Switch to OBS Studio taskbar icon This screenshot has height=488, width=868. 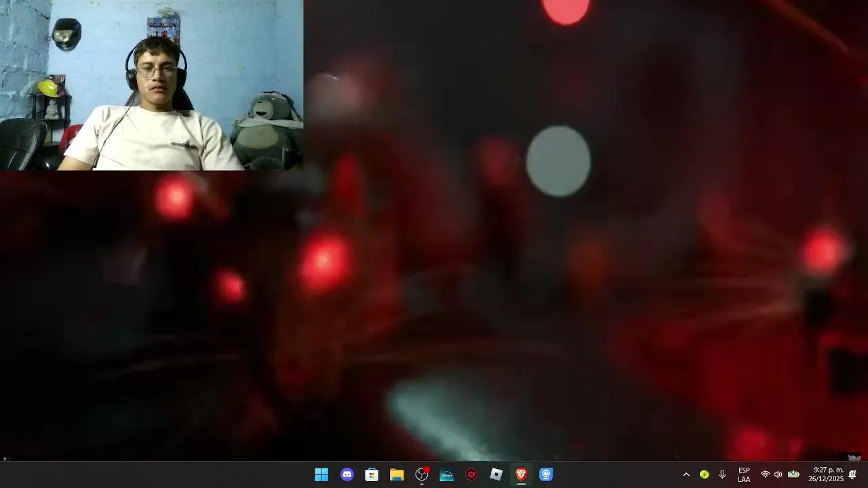(x=422, y=474)
